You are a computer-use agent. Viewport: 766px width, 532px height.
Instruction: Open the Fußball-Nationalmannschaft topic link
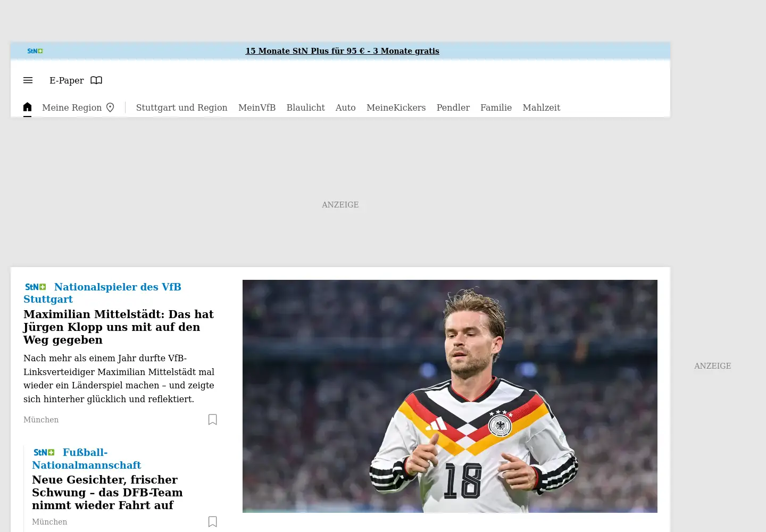[x=87, y=459]
